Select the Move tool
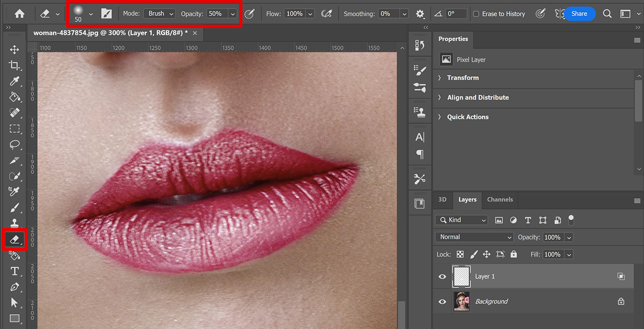644x329 pixels. (x=14, y=49)
